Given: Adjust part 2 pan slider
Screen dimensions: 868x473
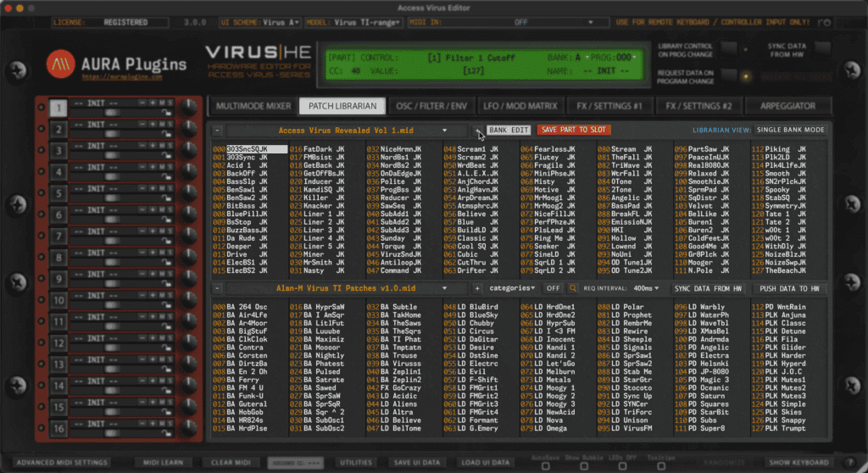Looking at the screenshot, I should (x=113, y=134).
